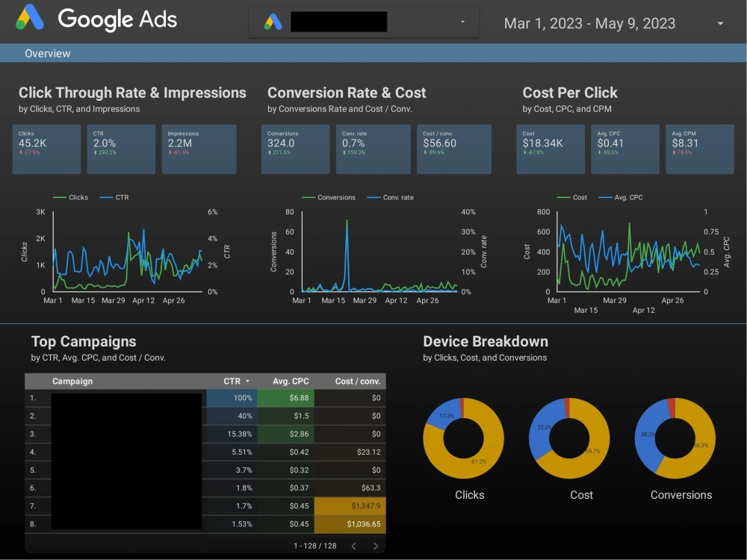The height and width of the screenshot is (560, 747).
Task: Click the $1,347.9 Cost / conv. cell
Action: (350, 505)
